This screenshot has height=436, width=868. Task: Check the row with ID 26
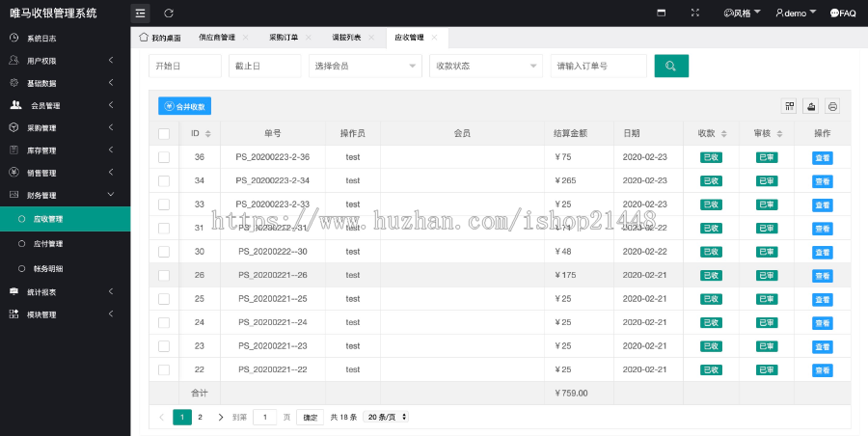point(164,275)
